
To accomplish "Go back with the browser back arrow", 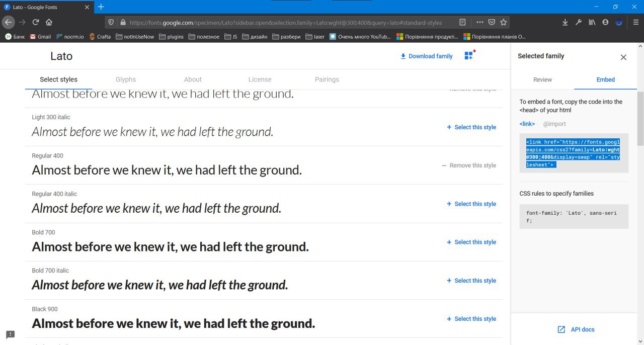I will tap(8, 22).
